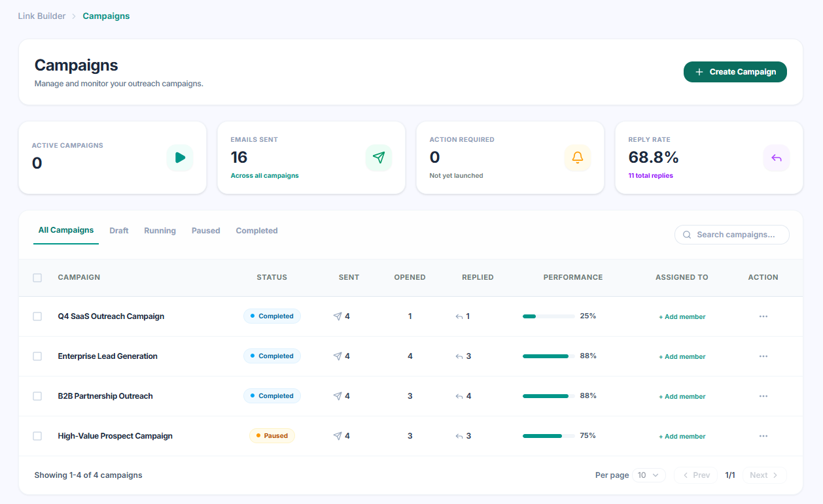The height and width of the screenshot is (504, 823).
Task: Click sent icon in Q4 SaaS Outreach row
Action: point(338,316)
